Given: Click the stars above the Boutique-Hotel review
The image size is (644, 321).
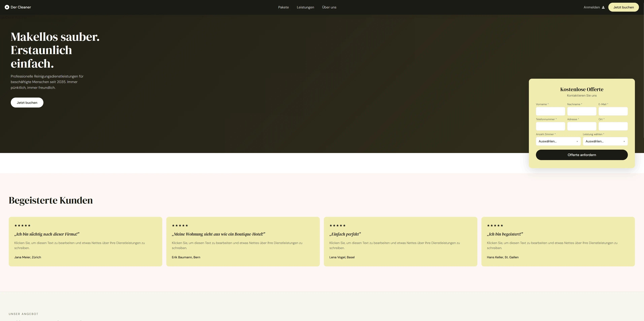Looking at the screenshot, I should (x=180, y=225).
